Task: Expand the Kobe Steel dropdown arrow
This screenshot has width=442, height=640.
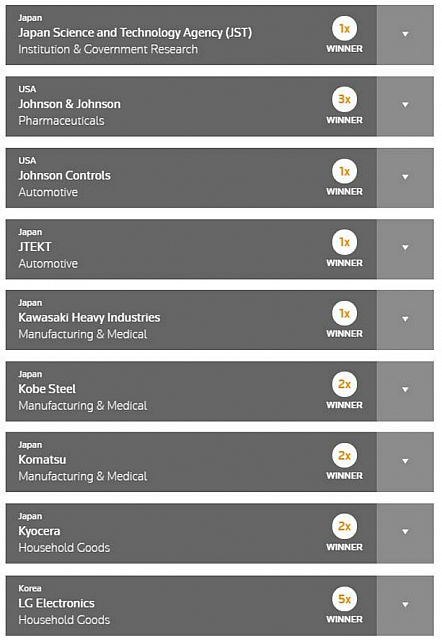Action: 405,391
